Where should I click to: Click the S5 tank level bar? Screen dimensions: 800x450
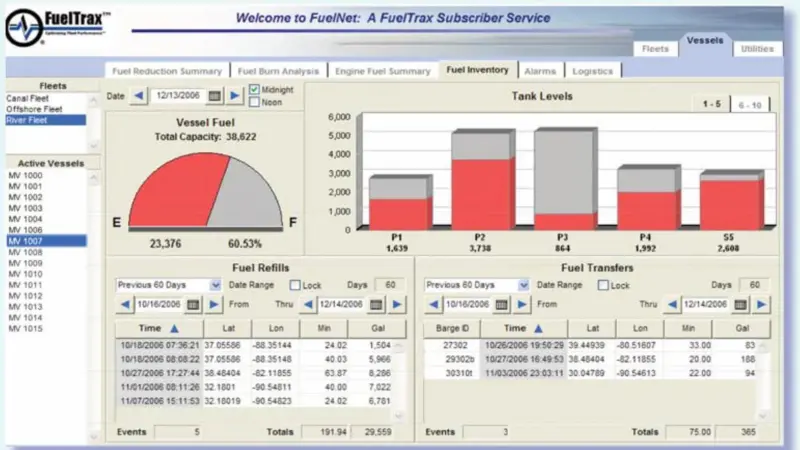(x=732, y=201)
